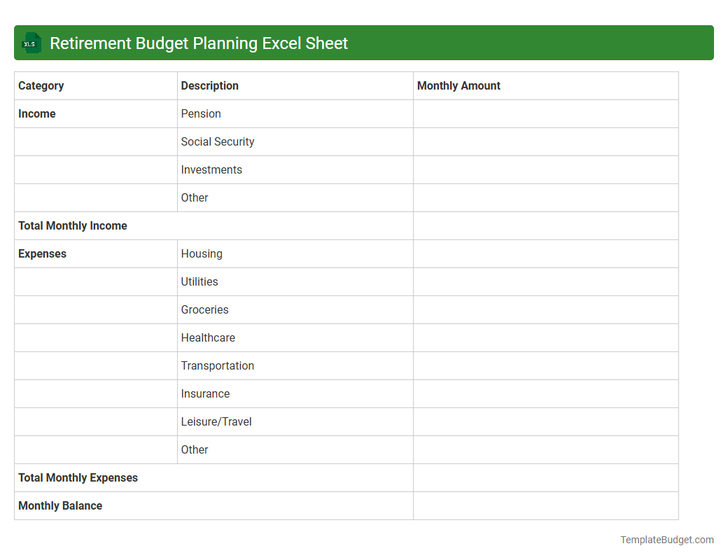The image size is (728, 560).
Task: Select the Insurance row
Action: [x=205, y=393]
